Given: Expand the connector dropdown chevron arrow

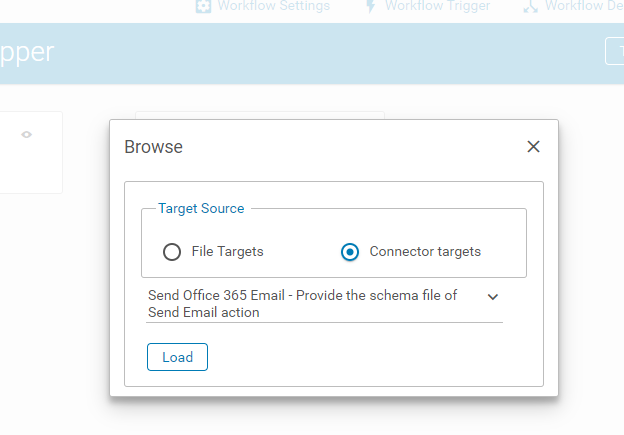Looking at the screenshot, I should [x=493, y=297].
